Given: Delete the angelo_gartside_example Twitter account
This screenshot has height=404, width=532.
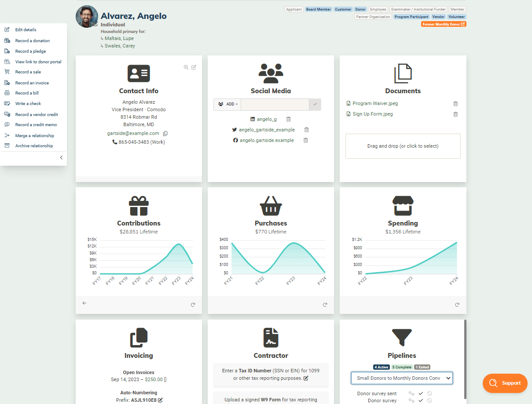Looking at the screenshot, I should (x=306, y=130).
